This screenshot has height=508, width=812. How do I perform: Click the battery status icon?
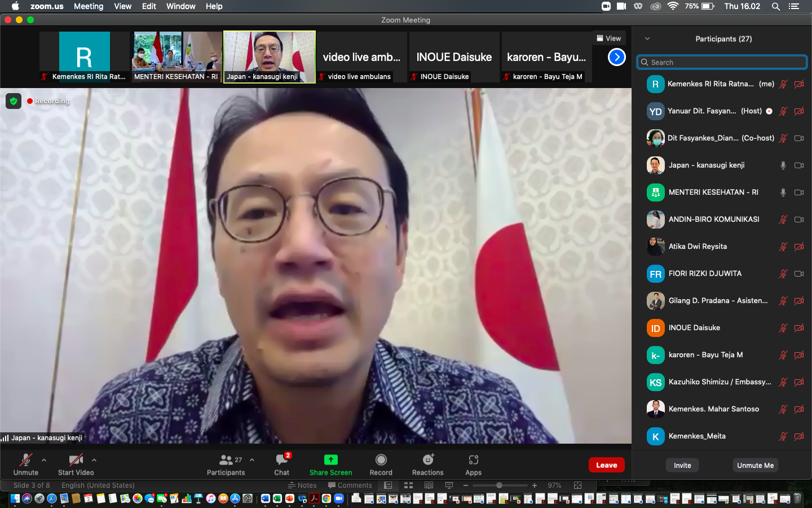[x=709, y=6]
